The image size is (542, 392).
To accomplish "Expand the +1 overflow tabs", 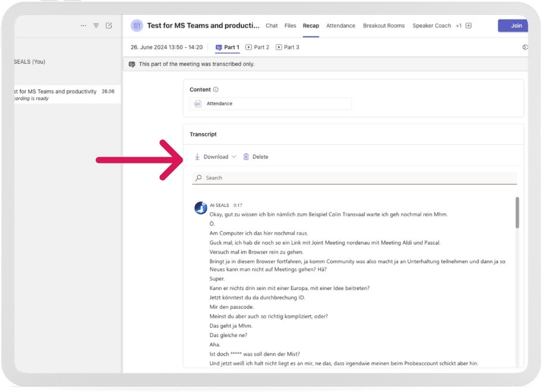I will pyautogui.click(x=458, y=26).
